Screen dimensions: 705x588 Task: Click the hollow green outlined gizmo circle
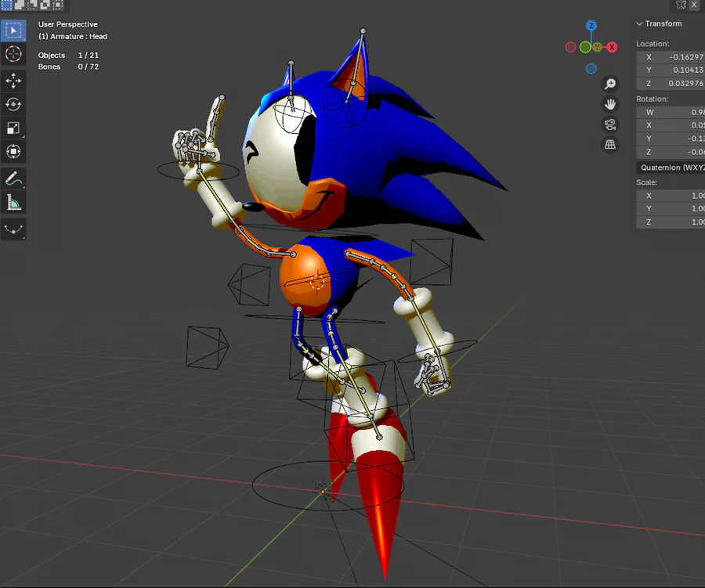point(585,47)
